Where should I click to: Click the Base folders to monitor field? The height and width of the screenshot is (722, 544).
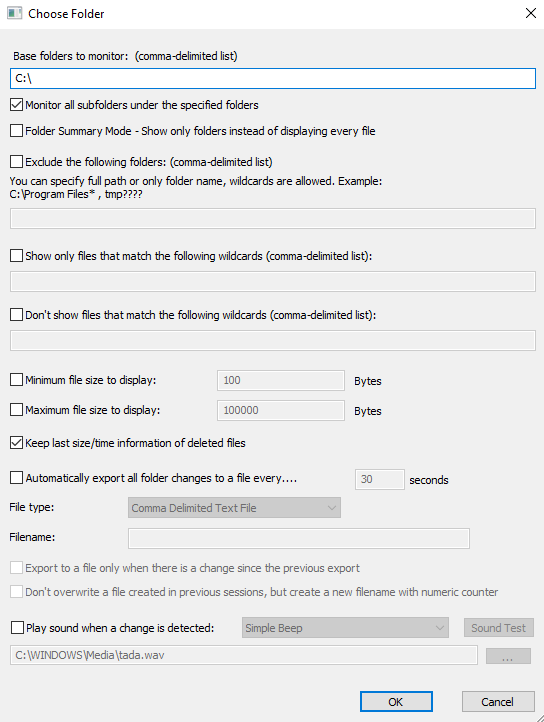[273, 78]
